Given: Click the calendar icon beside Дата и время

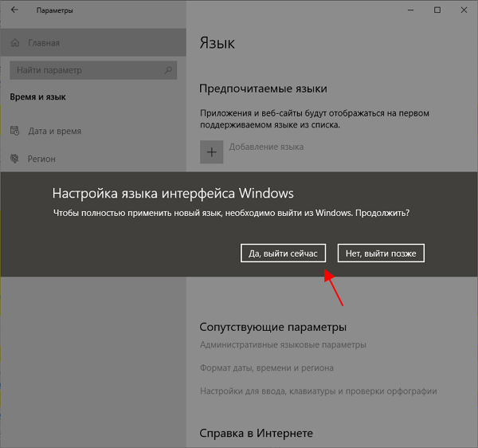Looking at the screenshot, I should pos(14,131).
